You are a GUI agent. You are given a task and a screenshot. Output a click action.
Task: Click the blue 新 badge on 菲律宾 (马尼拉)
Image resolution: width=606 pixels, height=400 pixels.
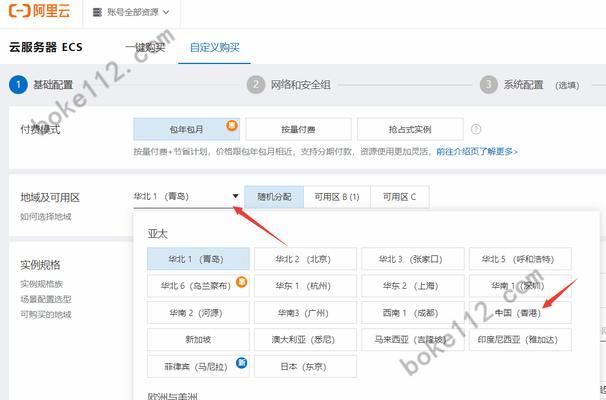click(242, 363)
